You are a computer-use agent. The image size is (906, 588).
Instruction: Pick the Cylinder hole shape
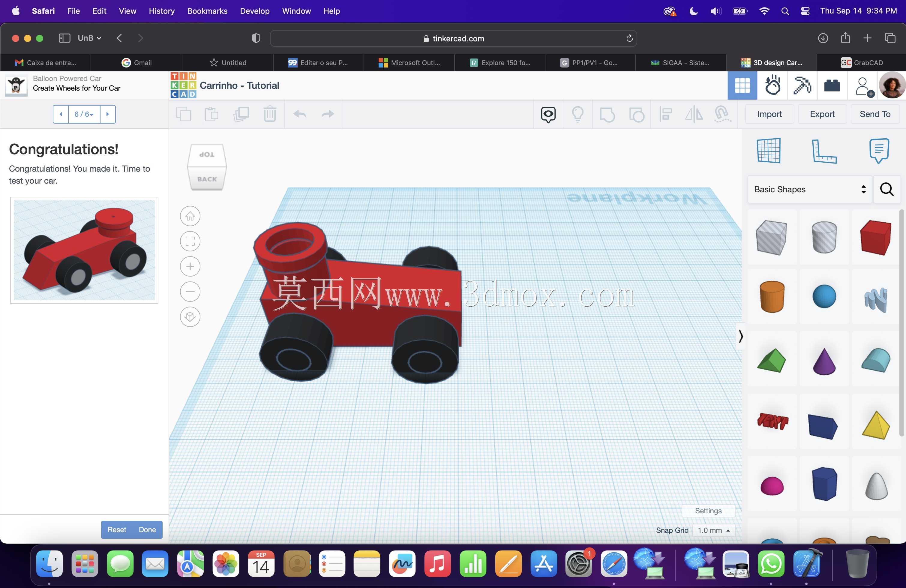[824, 238]
